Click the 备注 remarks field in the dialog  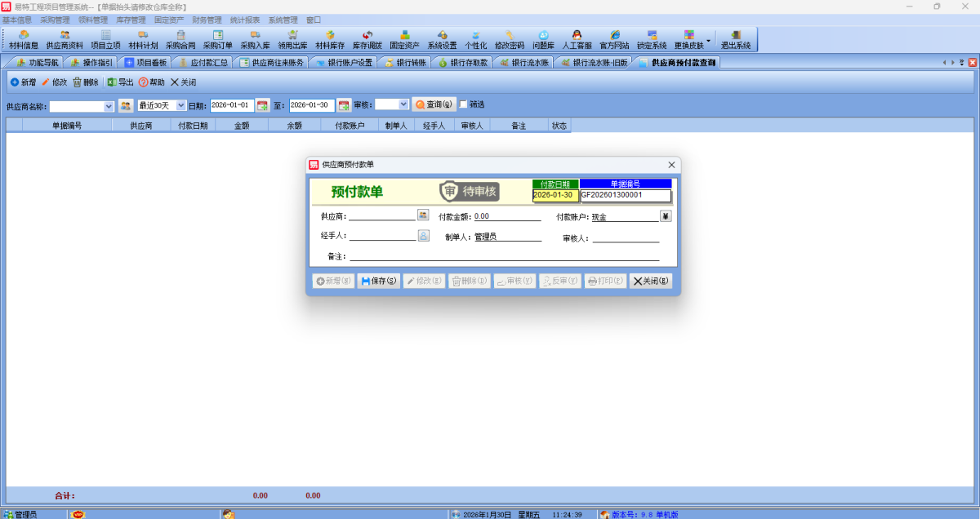pos(504,256)
